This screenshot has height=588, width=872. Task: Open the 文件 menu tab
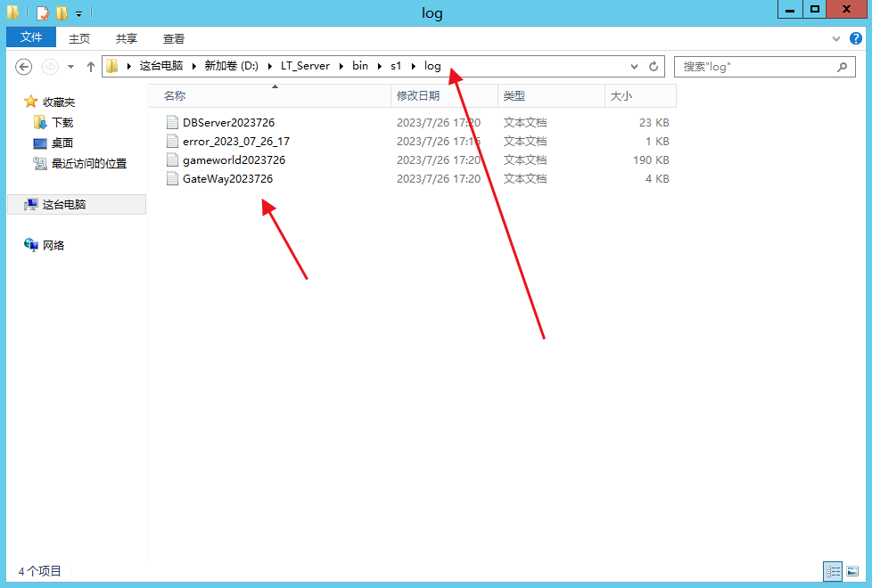click(x=31, y=37)
